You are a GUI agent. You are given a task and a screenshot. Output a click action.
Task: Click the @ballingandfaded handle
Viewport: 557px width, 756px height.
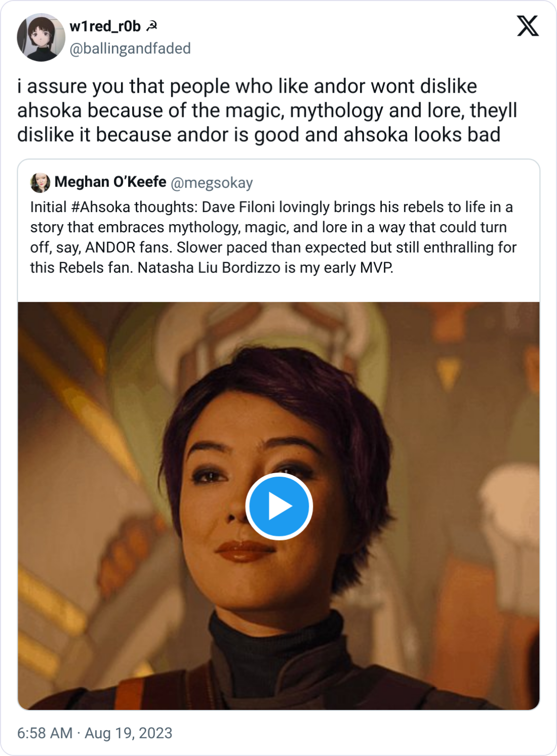click(x=130, y=49)
